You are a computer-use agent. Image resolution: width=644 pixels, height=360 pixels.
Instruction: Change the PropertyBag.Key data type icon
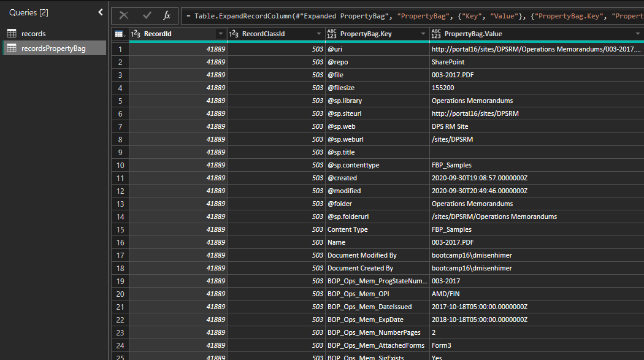[x=332, y=34]
